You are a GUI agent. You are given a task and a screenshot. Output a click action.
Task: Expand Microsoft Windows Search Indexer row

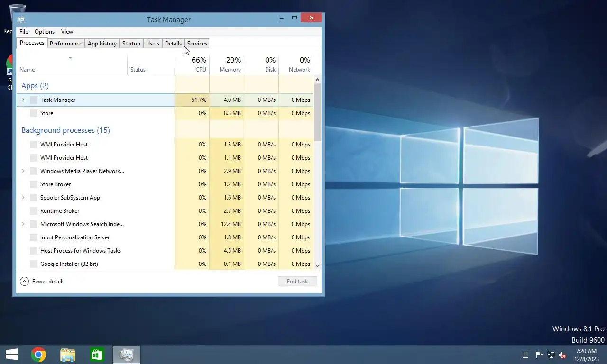(x=23, y=224)
